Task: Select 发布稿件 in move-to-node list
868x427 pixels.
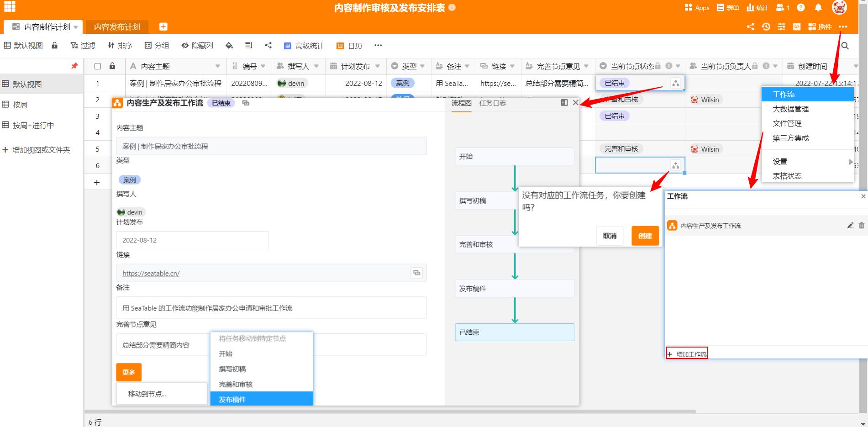Action: tap(262, 399)
